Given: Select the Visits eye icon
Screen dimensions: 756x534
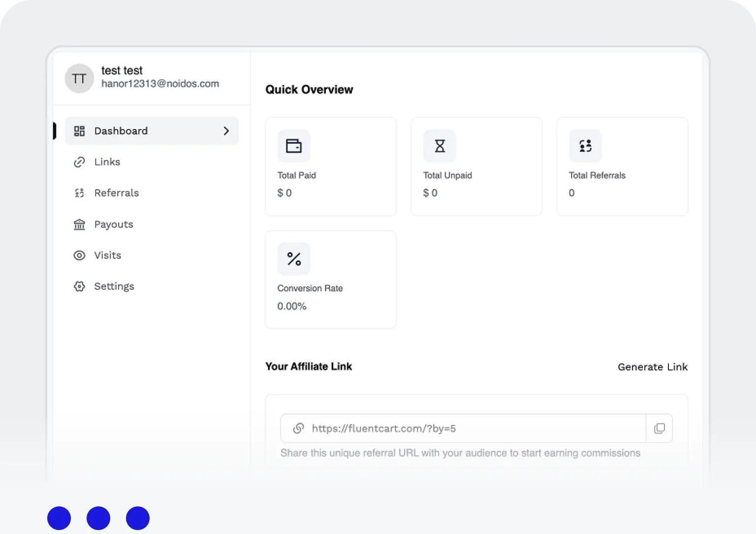Looking at the screenshot, I should coord(79,255).
